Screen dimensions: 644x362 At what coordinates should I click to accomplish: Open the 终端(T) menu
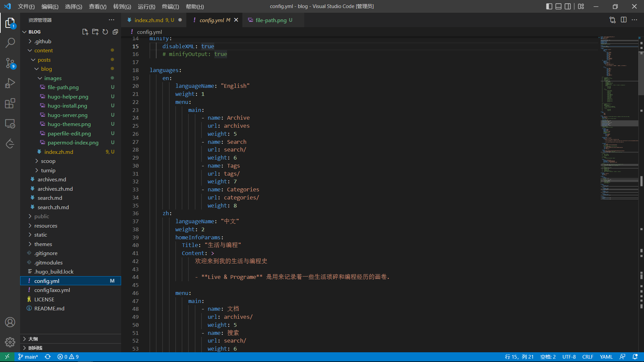click(170, 6)
